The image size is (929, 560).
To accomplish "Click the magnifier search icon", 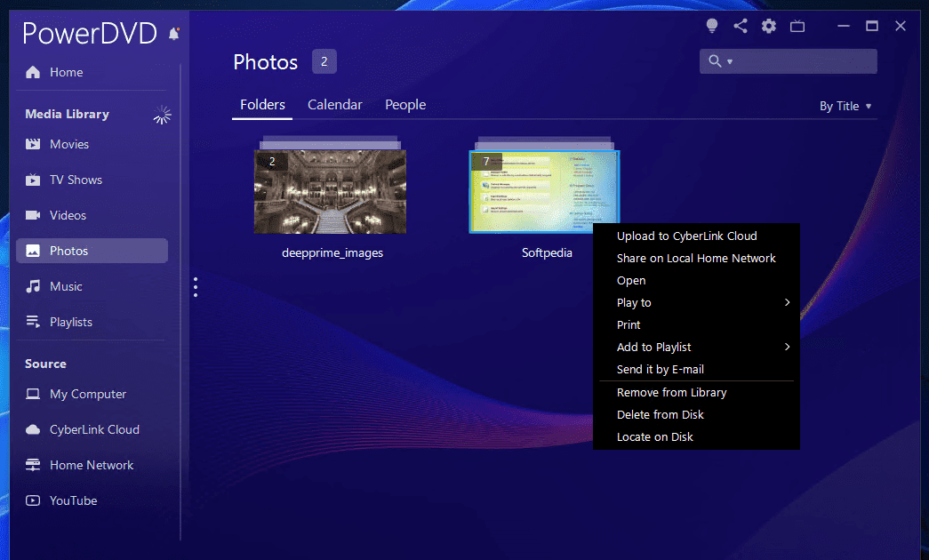I will pyautogui.click(x=715, y=61).
